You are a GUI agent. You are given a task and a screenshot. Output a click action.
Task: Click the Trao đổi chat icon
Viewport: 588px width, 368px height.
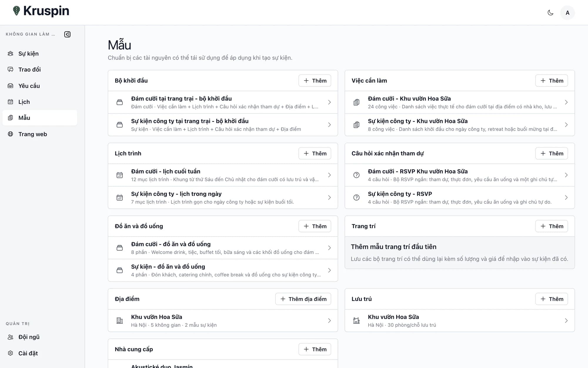coord(10,69)
